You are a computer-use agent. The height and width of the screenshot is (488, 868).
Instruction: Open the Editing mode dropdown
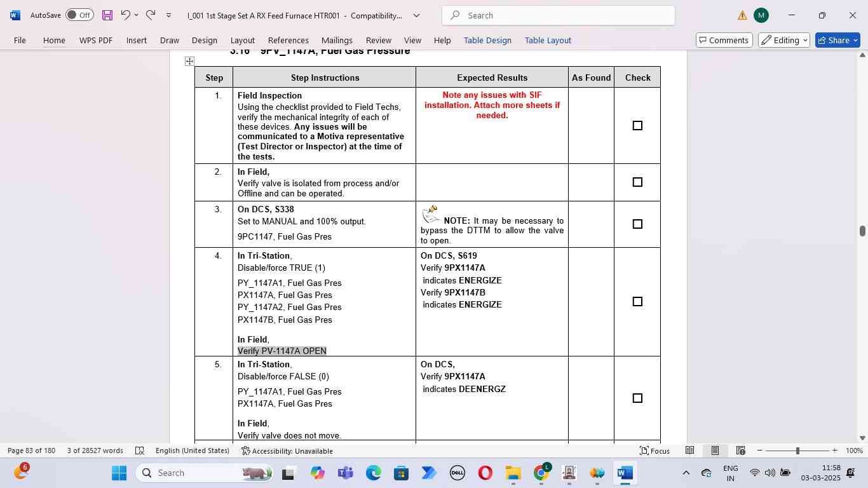pyautogui.click(x=784, y=40)
